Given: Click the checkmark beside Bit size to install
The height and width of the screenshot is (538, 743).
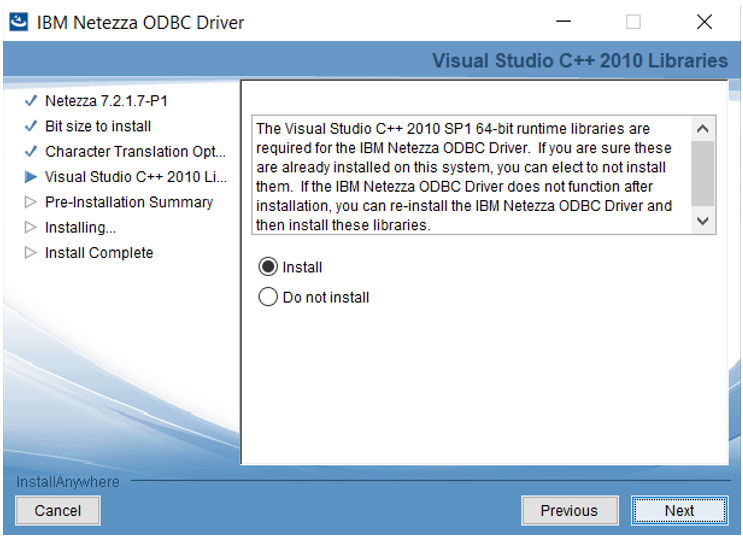Looking at the screenshot, I should click(31, 126).
